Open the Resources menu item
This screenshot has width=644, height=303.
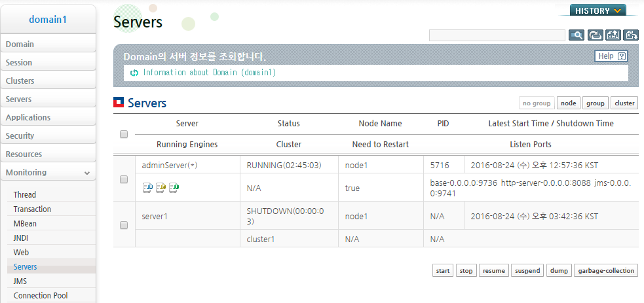pyautogui.click(x=48, y=154)
